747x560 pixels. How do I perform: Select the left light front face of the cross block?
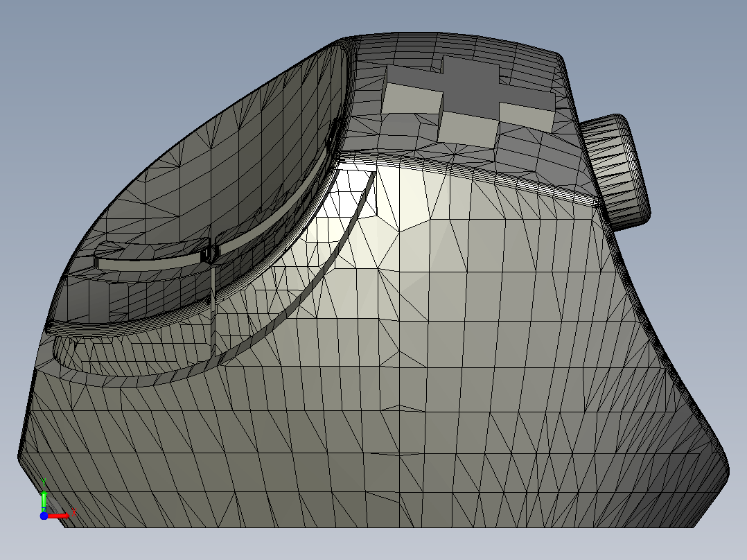411,98
